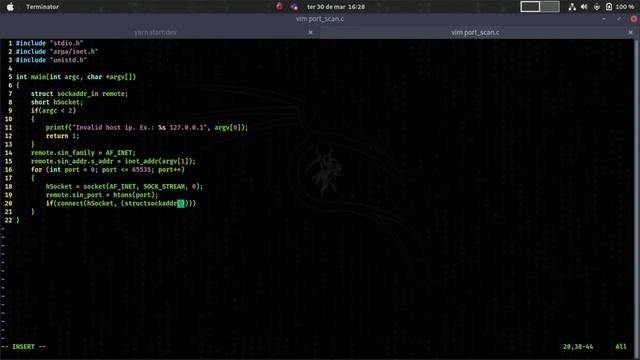This screenshot has width=640, height=360.
Task: Close the yarn start:dev tab
Action: click(x=311, y=32)
